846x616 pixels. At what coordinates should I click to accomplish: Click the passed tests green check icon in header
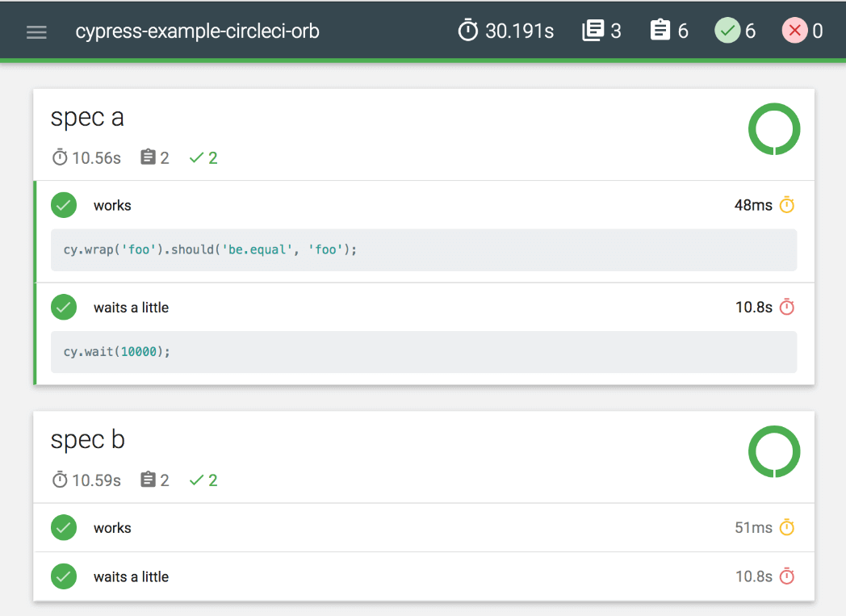pos(727,31)
